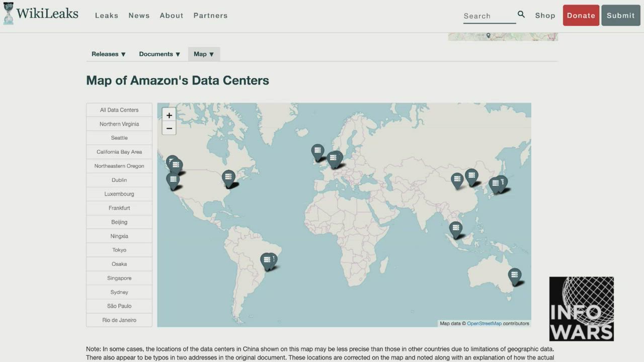Expand the Releases dropdown menu

coord(109,54)
